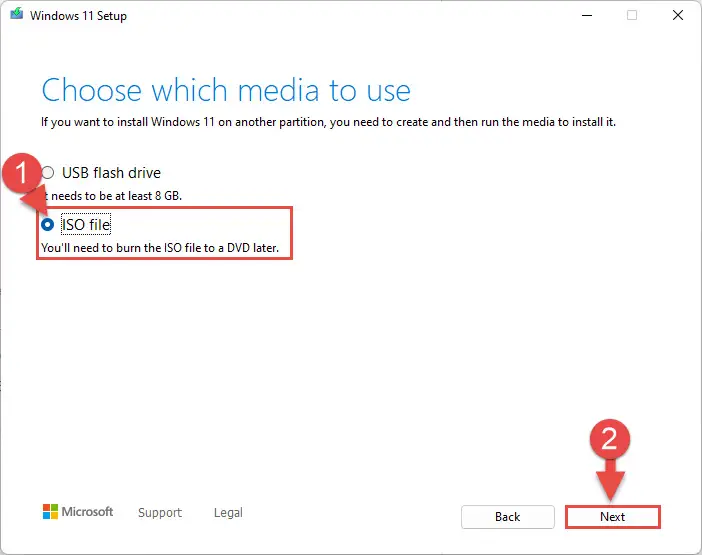This screenshot has width=702, height=555.
Task: Click the 'needs to be at least 8 GB' text
Action: (114, 196)
